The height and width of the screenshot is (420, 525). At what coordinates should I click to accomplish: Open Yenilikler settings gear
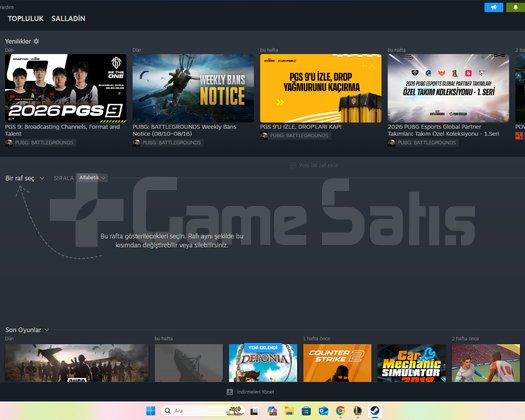[x=36, y=41]
